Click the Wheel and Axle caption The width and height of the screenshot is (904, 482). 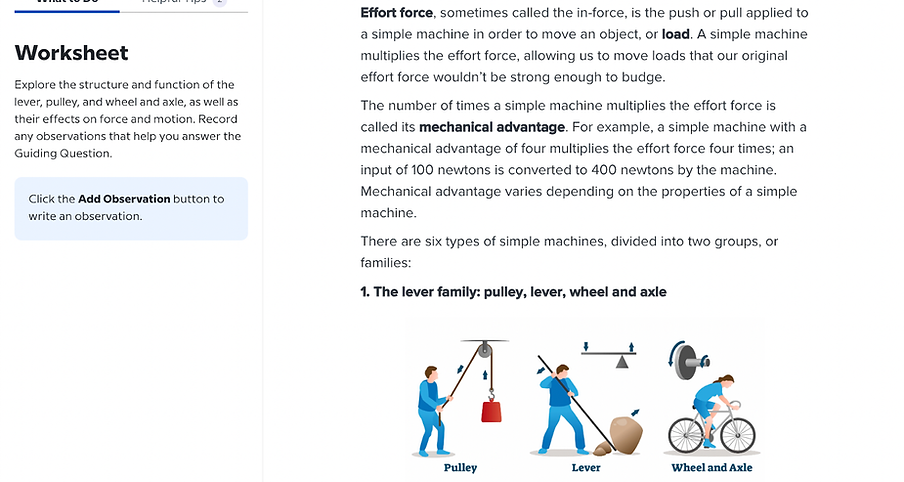tap(712, 467)
